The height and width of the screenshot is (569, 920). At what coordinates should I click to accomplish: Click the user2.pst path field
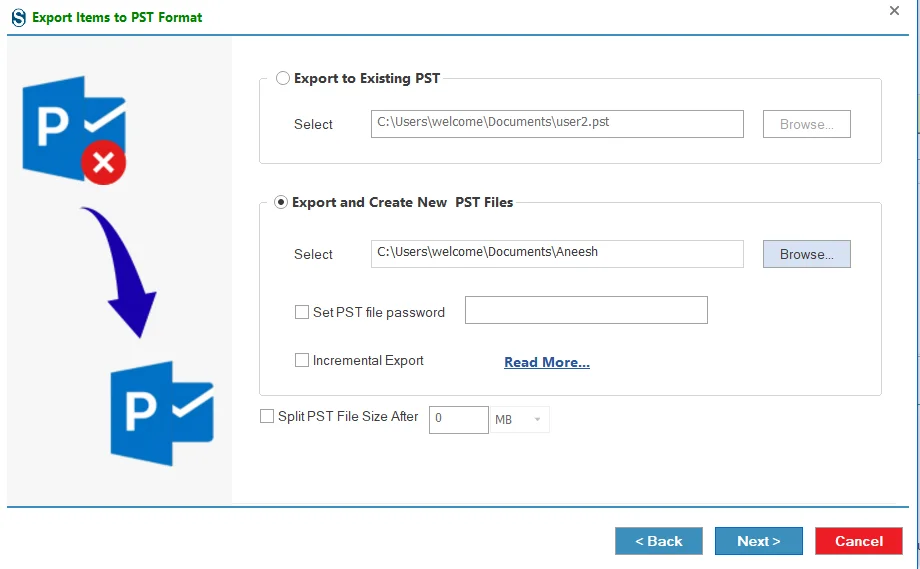557,124
